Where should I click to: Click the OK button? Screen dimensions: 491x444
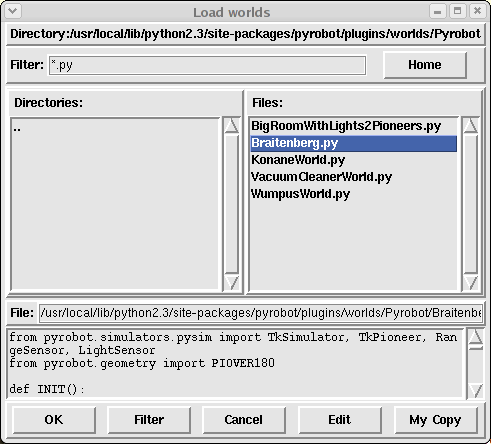pyautogui.click(x=54, y=419)
